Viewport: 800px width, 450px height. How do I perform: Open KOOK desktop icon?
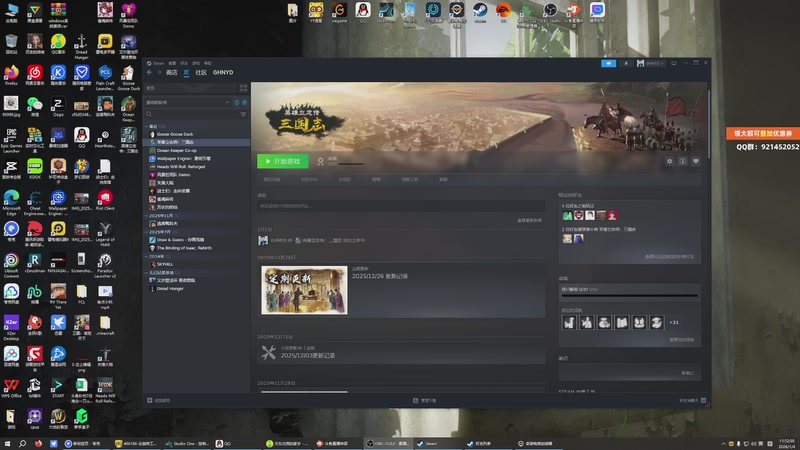tap(35, 169)
